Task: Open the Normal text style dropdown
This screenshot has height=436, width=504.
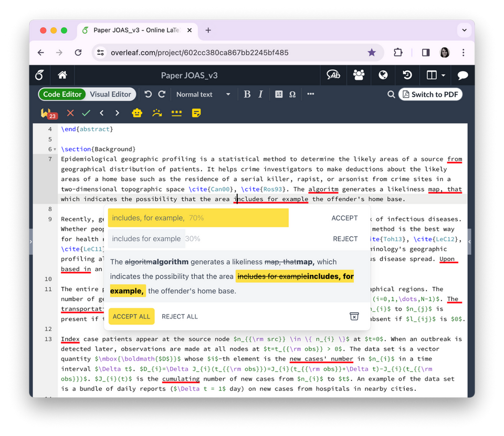Action: (203, 94)
